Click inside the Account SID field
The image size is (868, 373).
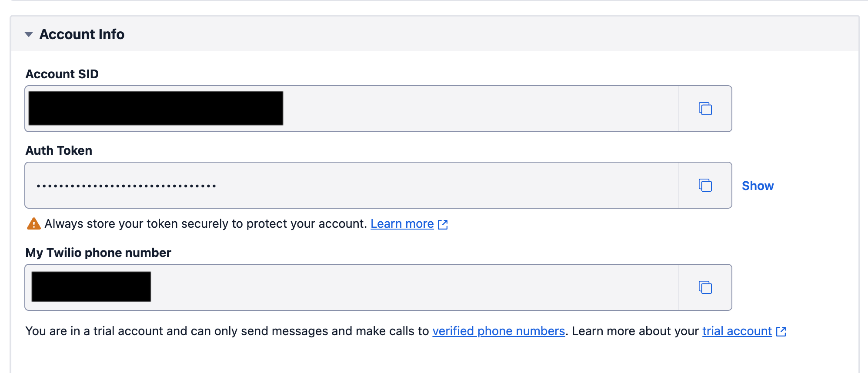tap(435, 109)
